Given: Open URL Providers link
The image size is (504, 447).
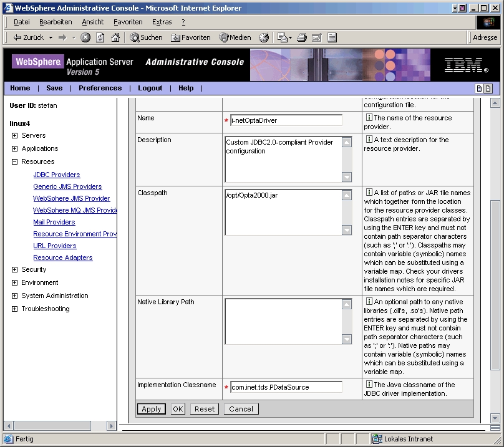Looking at the screenshot, I should 55,246.
